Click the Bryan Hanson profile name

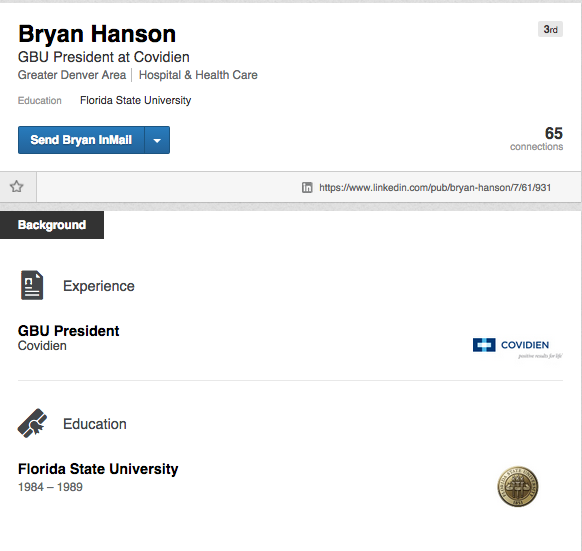point(97,34)
